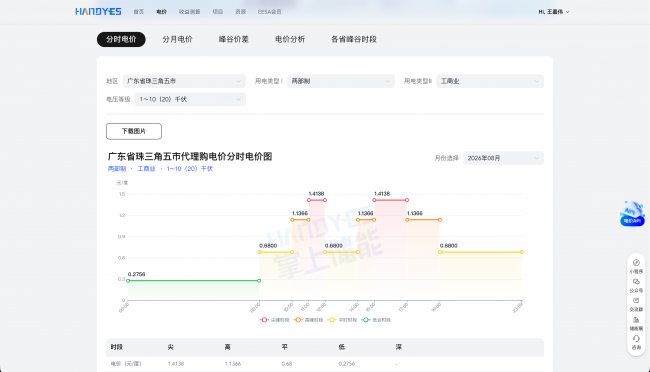Switch to the 各省峰谷时段 tab
Image resolution: width=650 pixels, height=372 pixels.
tap(354, 39)
